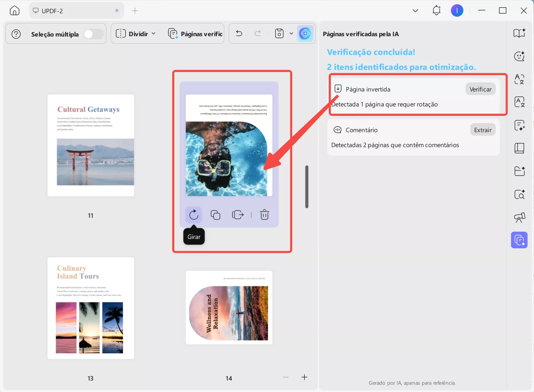Click the page number 14 label

click(229, 378)
